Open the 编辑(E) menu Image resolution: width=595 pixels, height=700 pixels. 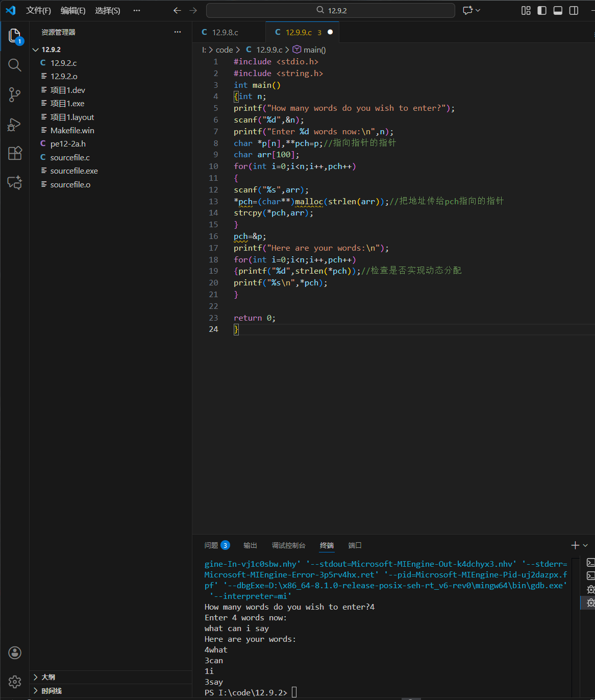point(73,10)
